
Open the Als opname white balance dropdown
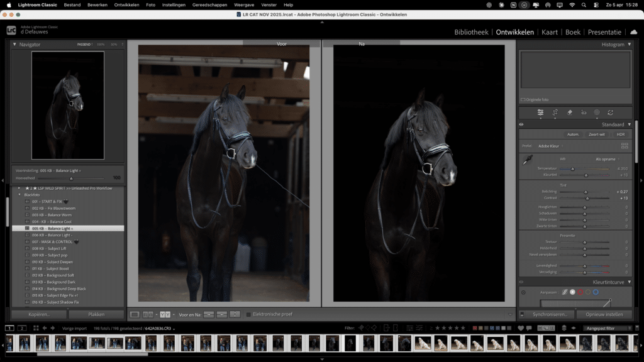click(x=609, y=159)
